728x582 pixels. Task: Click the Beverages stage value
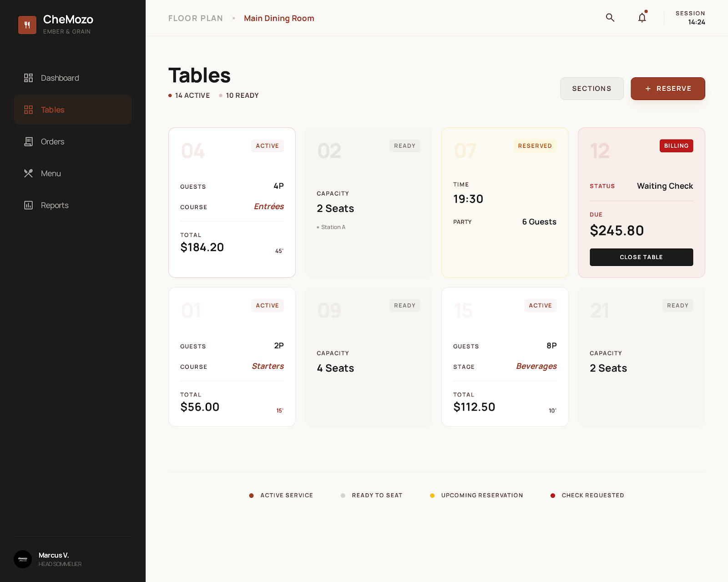[x=536, y=366]
